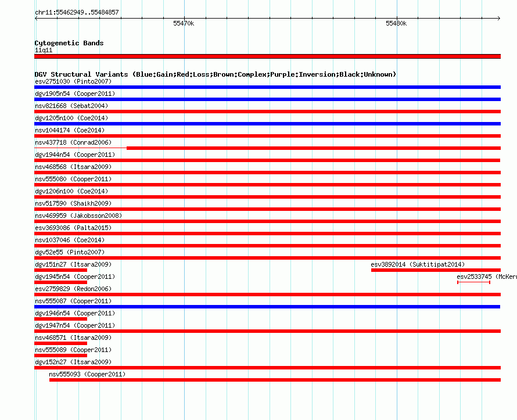517x420 pixels.
Task: Select esv3892014 (Suktitipat2014) label
Action: tap(418, 264)
